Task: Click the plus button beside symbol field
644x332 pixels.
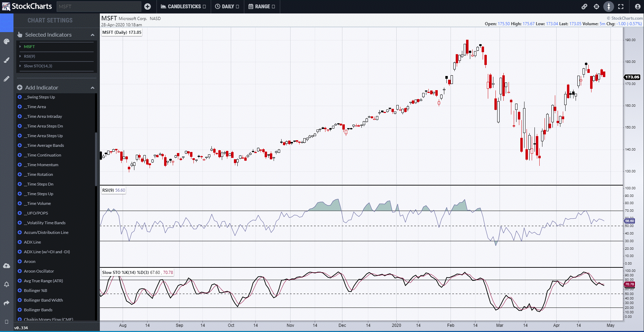Action: click(x=148, y=7)
